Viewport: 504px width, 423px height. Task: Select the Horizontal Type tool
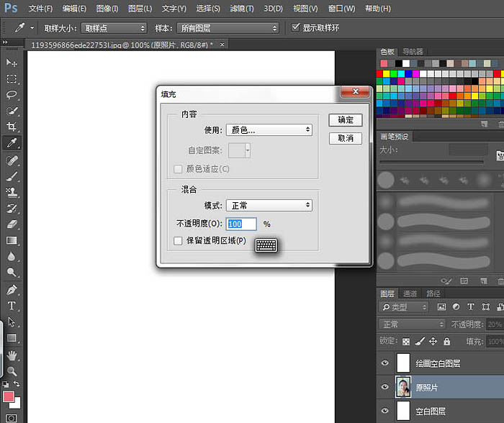click(12, 306)
